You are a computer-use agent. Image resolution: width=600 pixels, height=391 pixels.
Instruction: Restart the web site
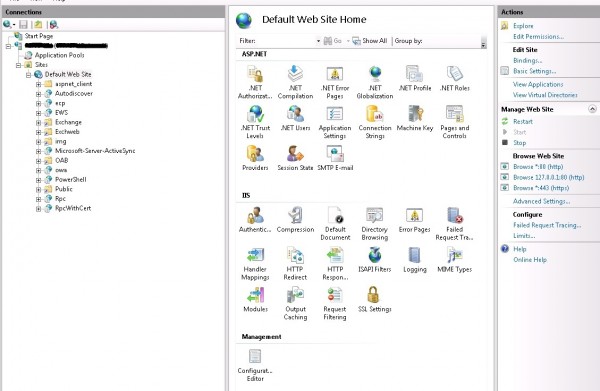click(523, 121)
